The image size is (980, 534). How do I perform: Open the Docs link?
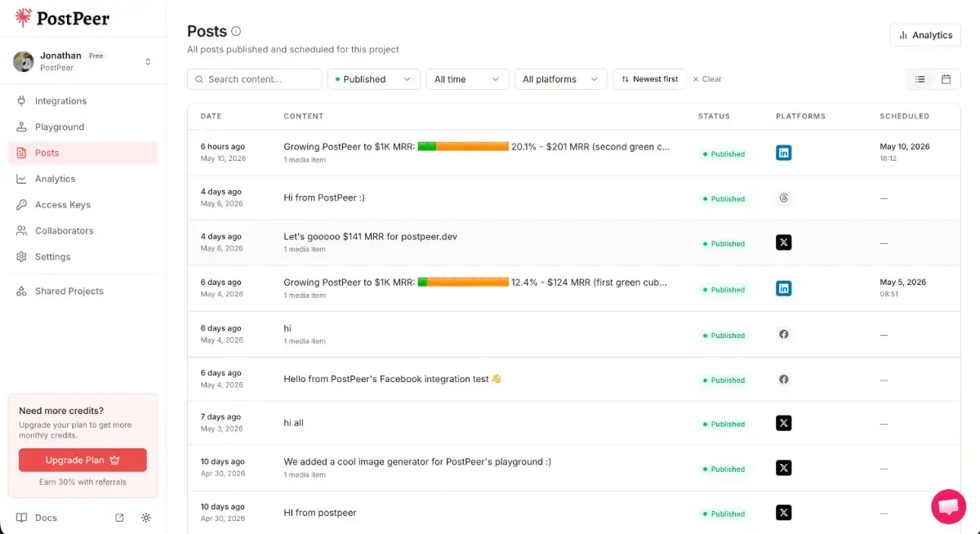(38, 518)
